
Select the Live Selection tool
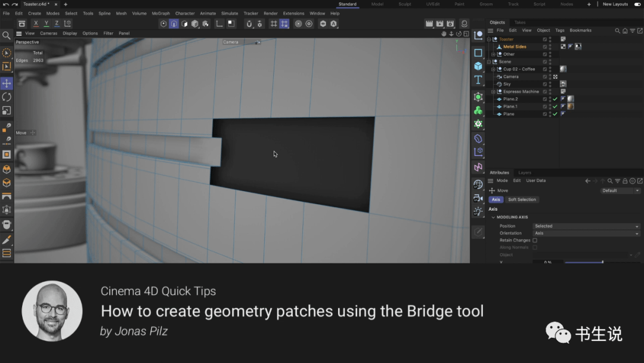click(7, 53)
